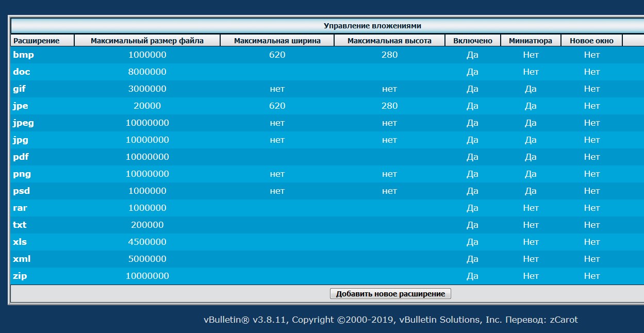The width and height of the screenshot is (644, 333).
Task: Select the 'Максимальная ширина' header cell
Action: [x=277, y=41]
